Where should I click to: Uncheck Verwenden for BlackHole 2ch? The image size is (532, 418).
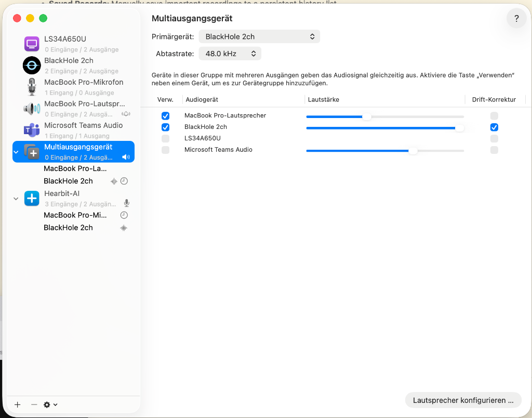click(x=165, y=127)
